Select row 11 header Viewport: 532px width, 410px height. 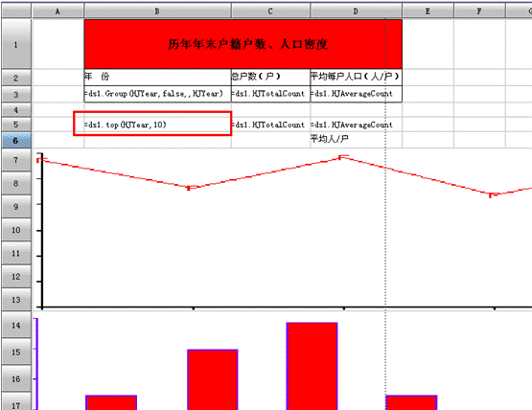pyautogui.click(x=16, y=253)
